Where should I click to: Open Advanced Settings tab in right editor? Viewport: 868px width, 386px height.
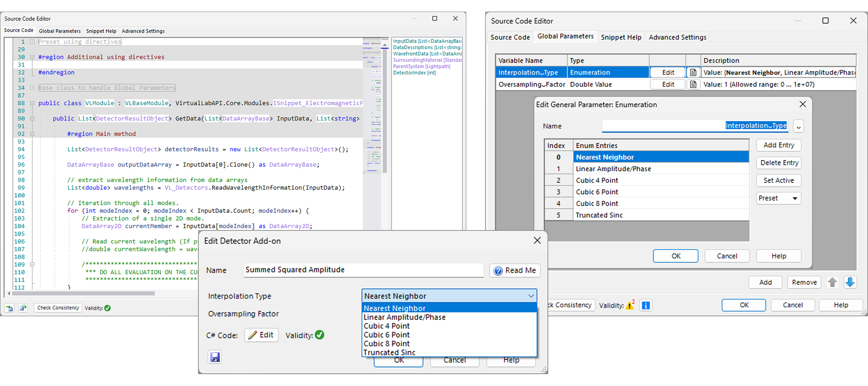[x=677, y=37]
